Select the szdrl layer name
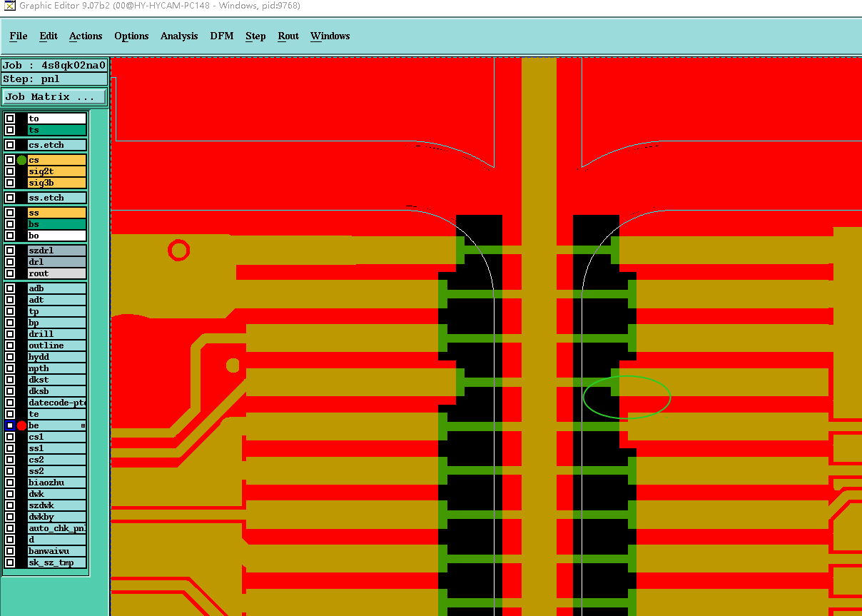Image resolution: width=862 pixels, height=616 pixels. pyautogui.click(x=56, y=251)
